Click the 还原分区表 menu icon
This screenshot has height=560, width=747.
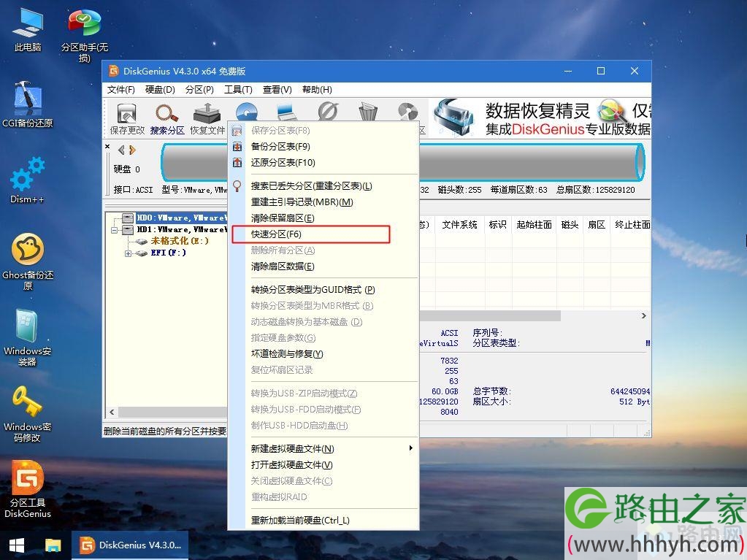[x=237, y=163]
